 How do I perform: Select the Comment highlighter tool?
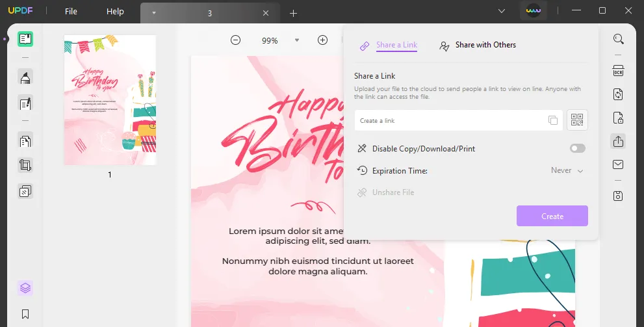tap(25, 79)
